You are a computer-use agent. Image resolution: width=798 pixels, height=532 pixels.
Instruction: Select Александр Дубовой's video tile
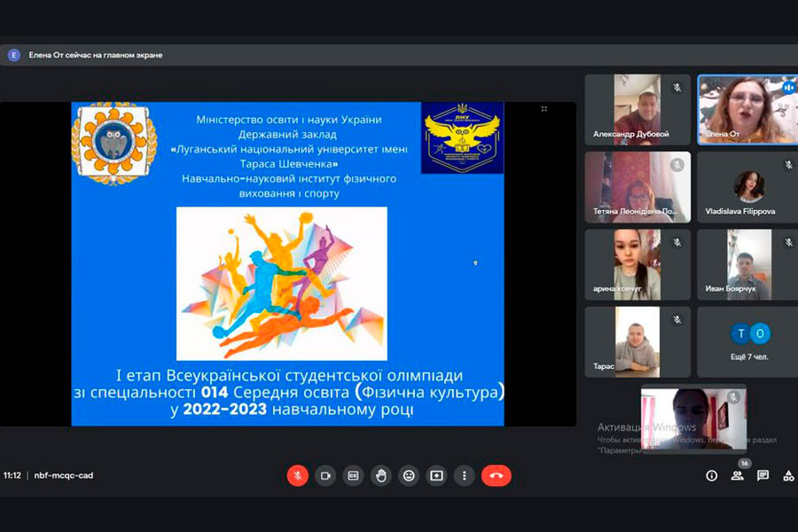point(638,109)
